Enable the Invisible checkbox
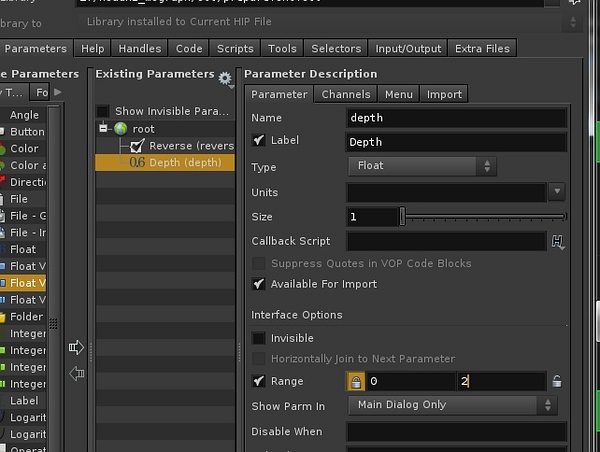Viewport: 600px width, 452px height. point(258,338)
